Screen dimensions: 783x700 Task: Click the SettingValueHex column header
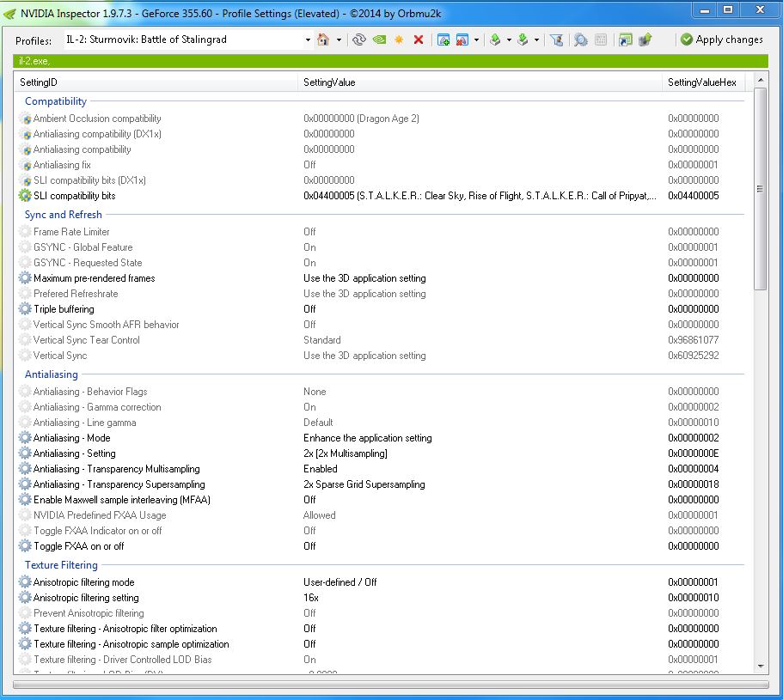pyautogui.click(x=704, y=82)
